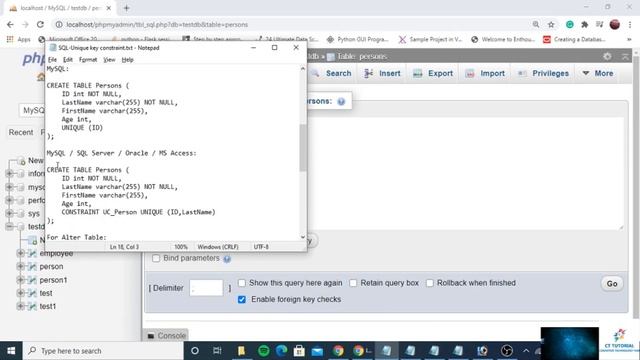Open Mail app from taskbar
The image size is (640, 360).
317,351
